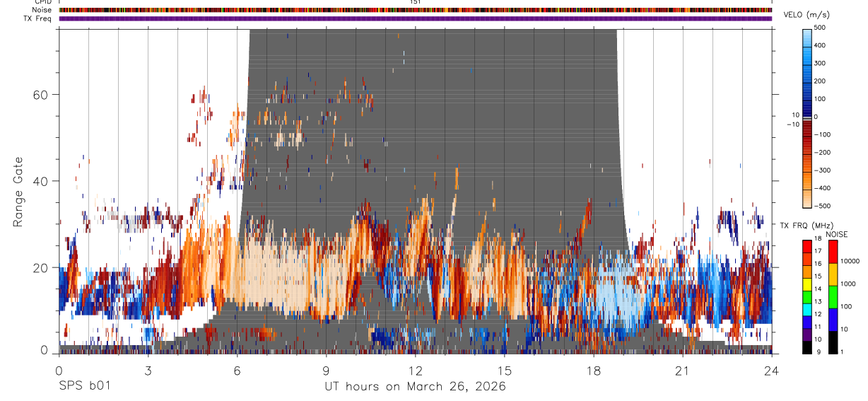Image resolution: width=868 pixels, height=401 pixels.
Task: Click the 300 label on velocity scale
Action: point(821,63)
